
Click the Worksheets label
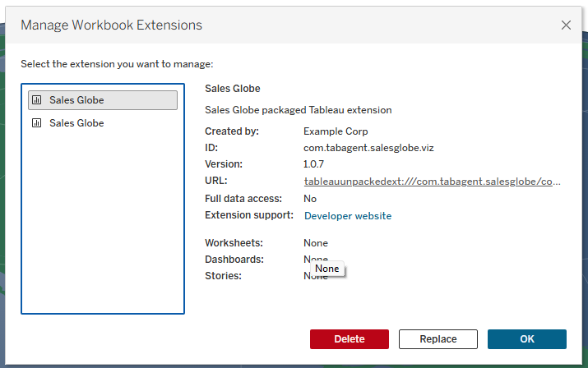[234, 243]
